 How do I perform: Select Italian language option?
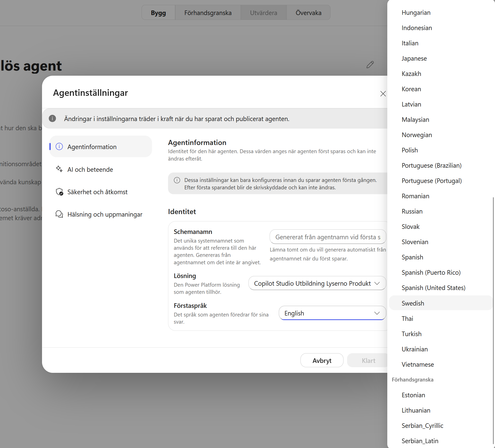point(441,43)
